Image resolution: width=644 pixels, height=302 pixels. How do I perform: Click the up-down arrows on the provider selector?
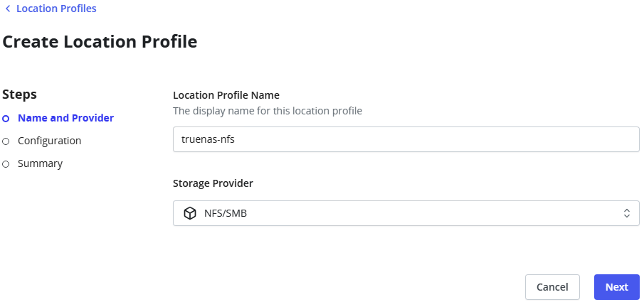pyautogui.click(x=627, y=213)
